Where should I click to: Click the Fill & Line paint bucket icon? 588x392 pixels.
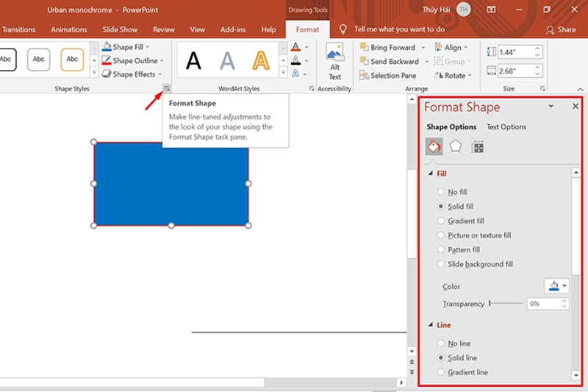(x=434, y=147)
